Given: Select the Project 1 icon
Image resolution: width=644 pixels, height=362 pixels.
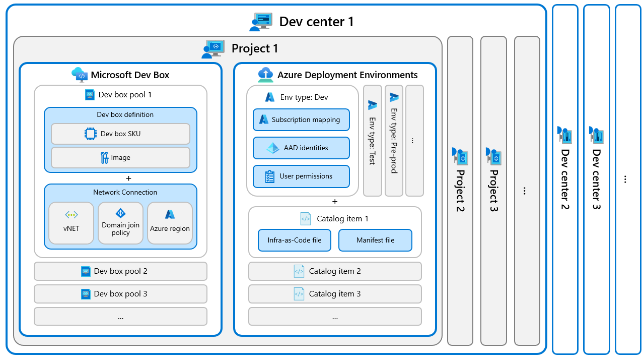Looking at the screenshot, I should pyautogui.click(x=213, y=49).
